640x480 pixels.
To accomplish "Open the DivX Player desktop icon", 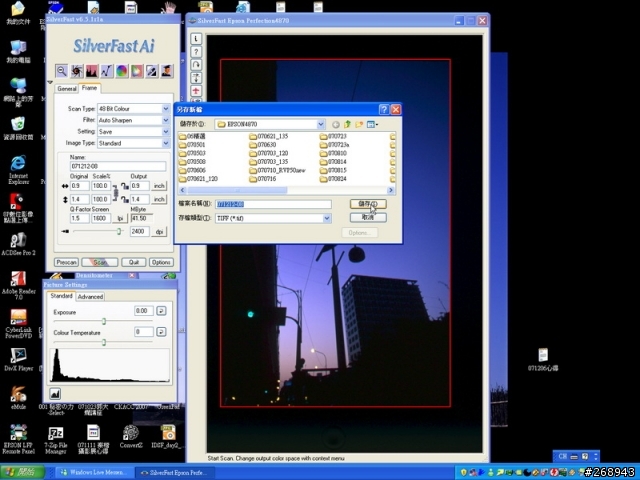I will 18,359.
